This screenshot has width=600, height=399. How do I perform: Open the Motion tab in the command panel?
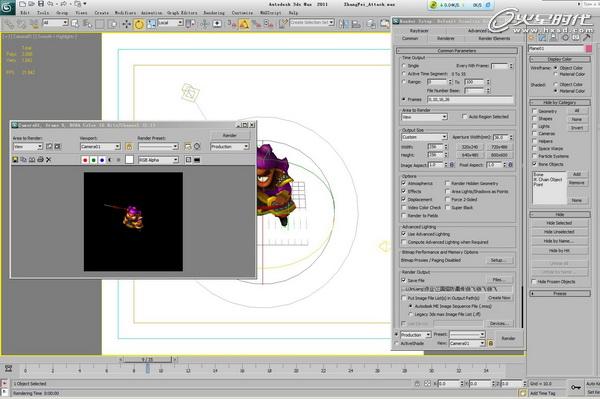565,37
